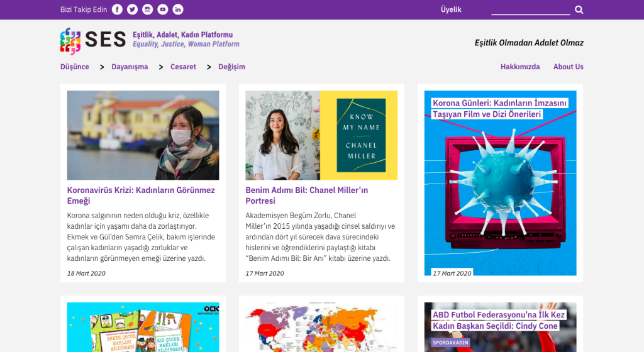Click the masked woman article photo

point(143,135)
